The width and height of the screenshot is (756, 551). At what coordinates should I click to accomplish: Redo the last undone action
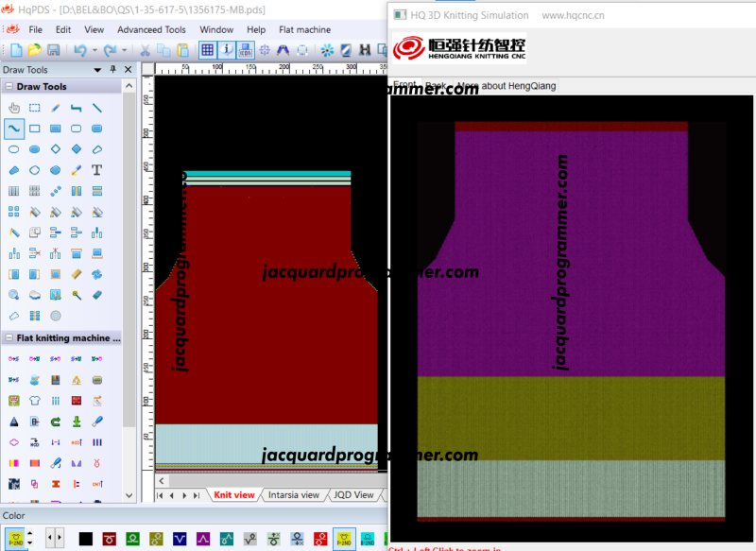tap(111, 50)
